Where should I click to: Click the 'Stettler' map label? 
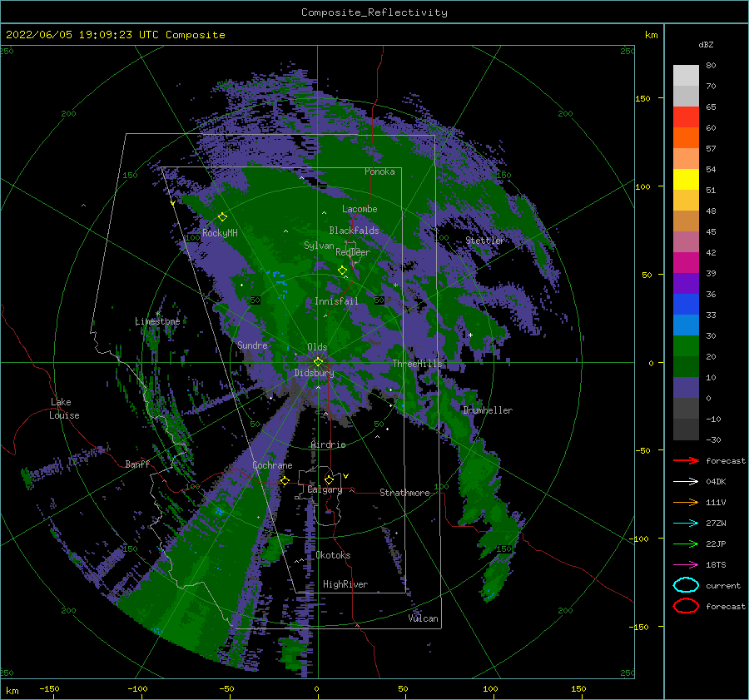[485, 241]
